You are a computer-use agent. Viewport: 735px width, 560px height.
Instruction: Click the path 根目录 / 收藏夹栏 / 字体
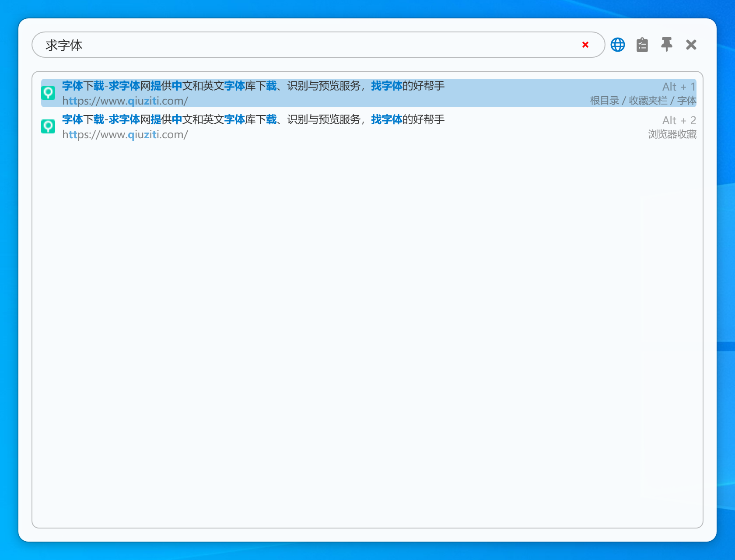643,101
